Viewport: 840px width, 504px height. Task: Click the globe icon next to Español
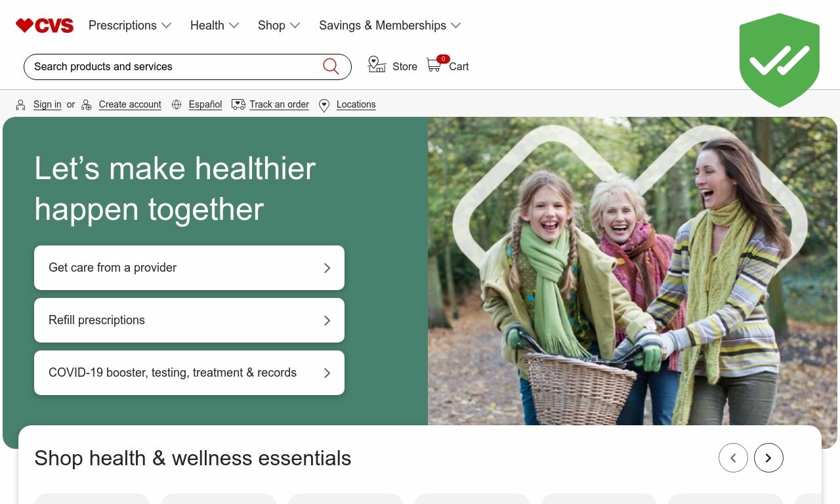[x=177, y=104]
